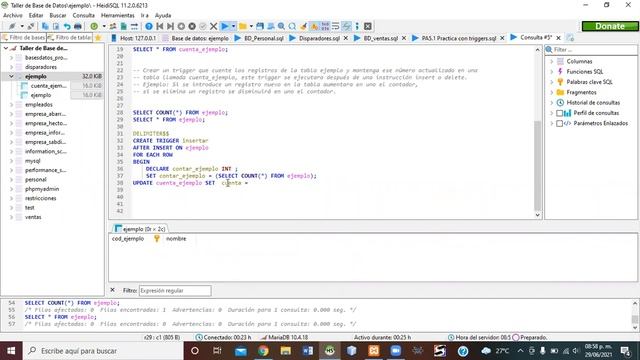Click the paste toolbar icon

(56, 26)
